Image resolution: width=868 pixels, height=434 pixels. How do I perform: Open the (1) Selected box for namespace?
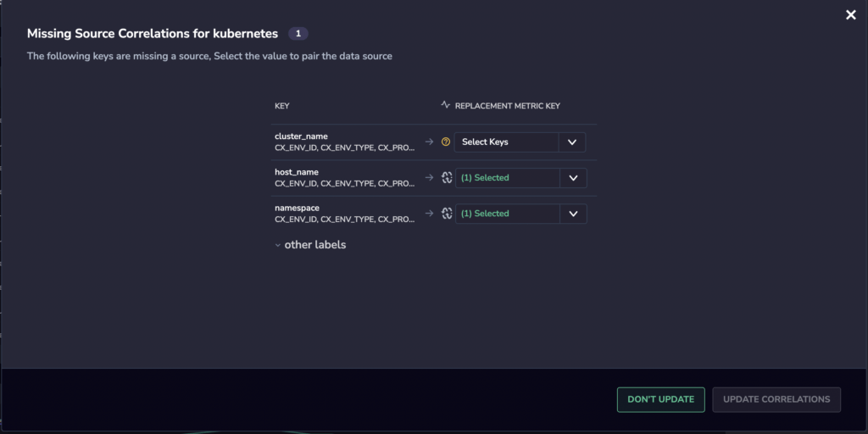(x=508, y=214)
